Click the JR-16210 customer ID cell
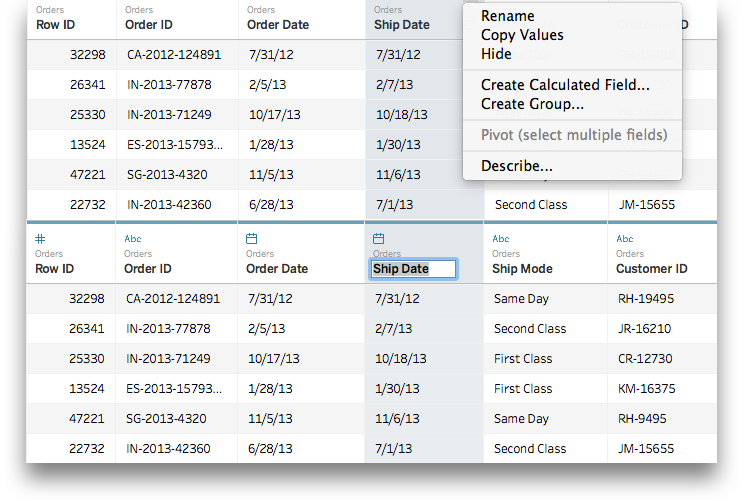This screenshot has height=500, width=742. pos(645,328)
